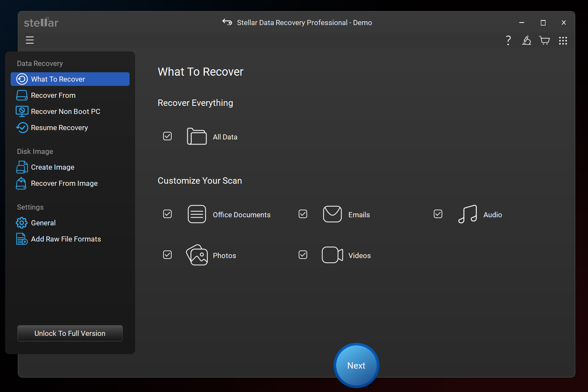The height and width of the screenshot is (392, 588).
Task: Close the Stellar Data Recovery window
Action: click(564, 23)
